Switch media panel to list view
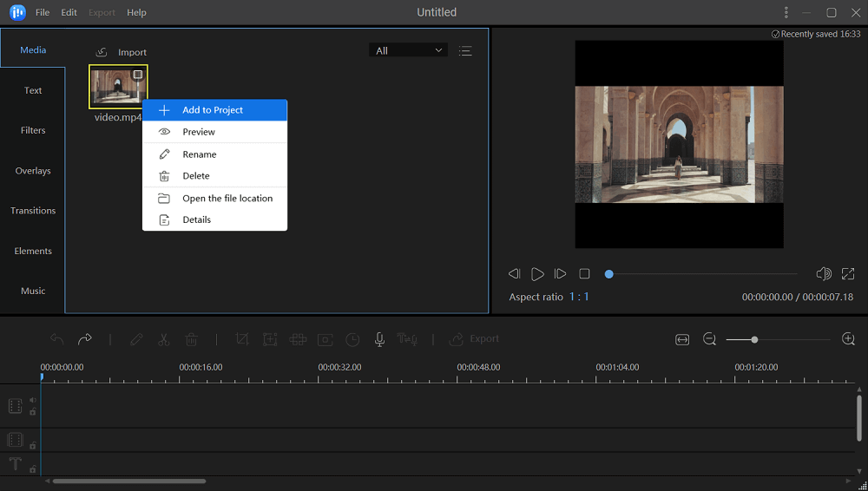This screenshot has height=491, width=868. [x=465, y=51]
